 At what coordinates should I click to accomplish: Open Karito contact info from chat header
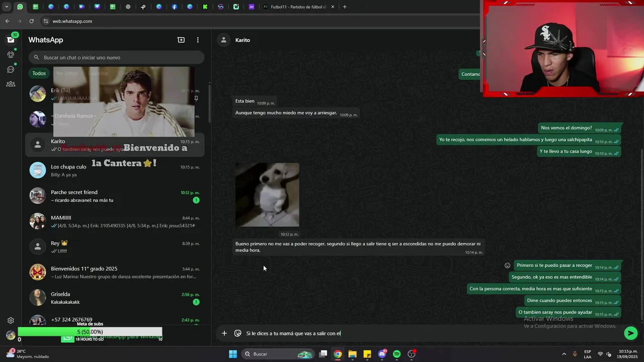tap(243, 40)
